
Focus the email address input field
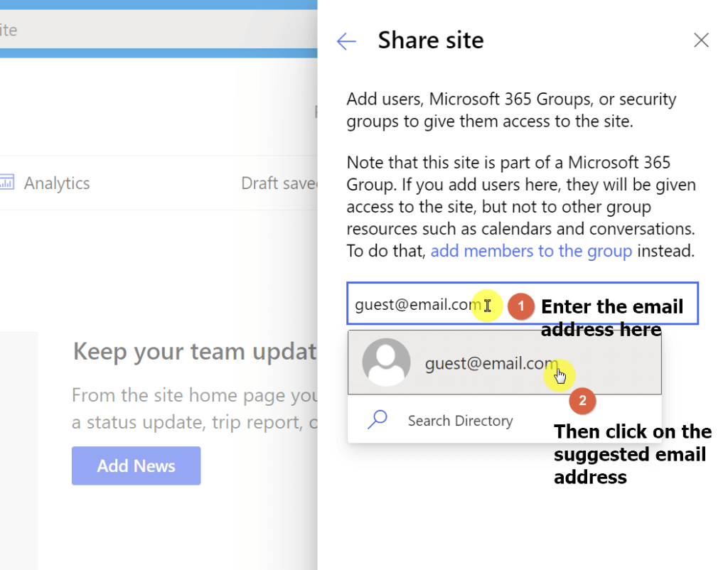click(523, 303)
